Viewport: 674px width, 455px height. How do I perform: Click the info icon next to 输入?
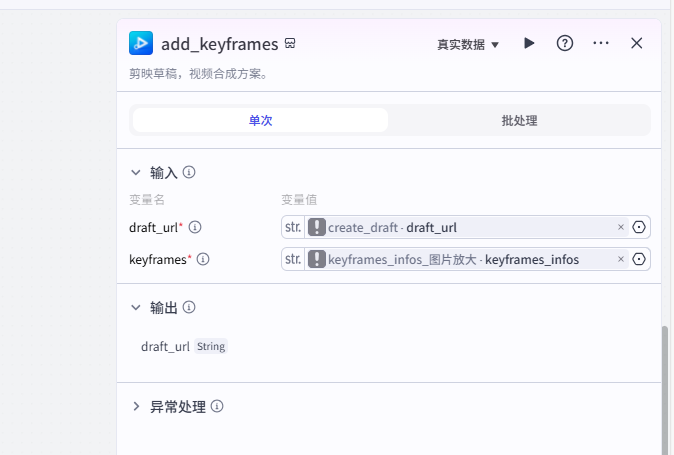pos(188,172)
